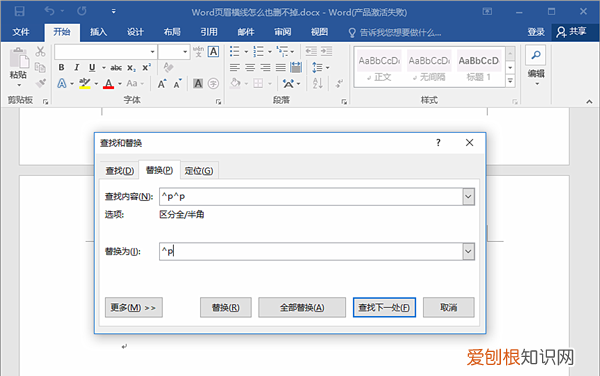Screen dimensions: 600x376
Task: Expand the styles gallery more arrow
Action: [510, 81]
